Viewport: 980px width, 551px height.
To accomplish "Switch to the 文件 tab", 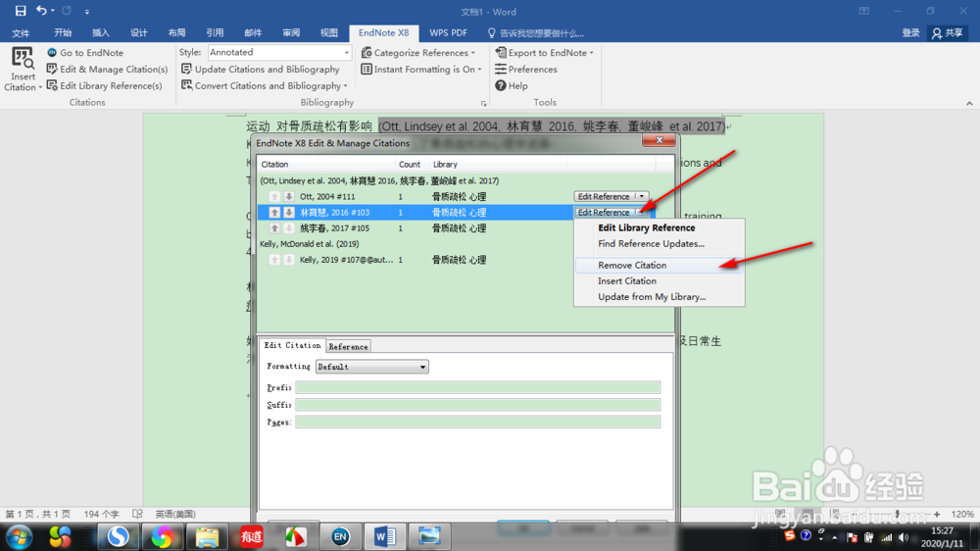I will click(21, 33).
